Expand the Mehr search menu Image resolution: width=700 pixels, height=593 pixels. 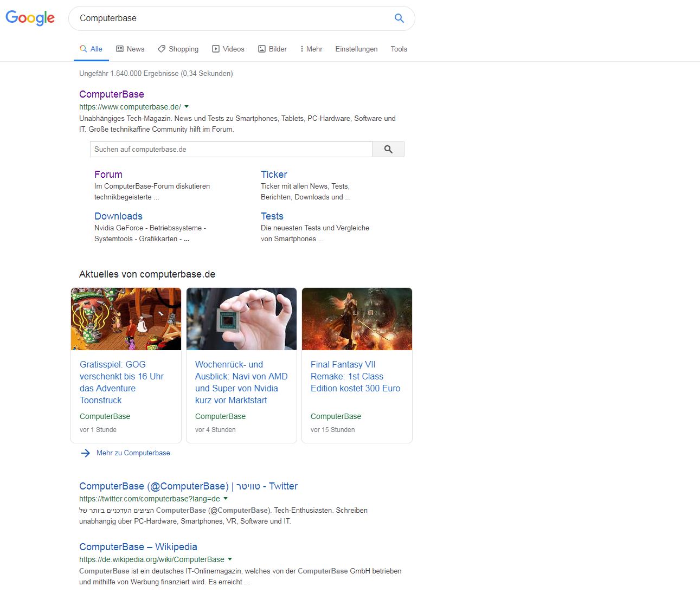[x=311, y=49]
